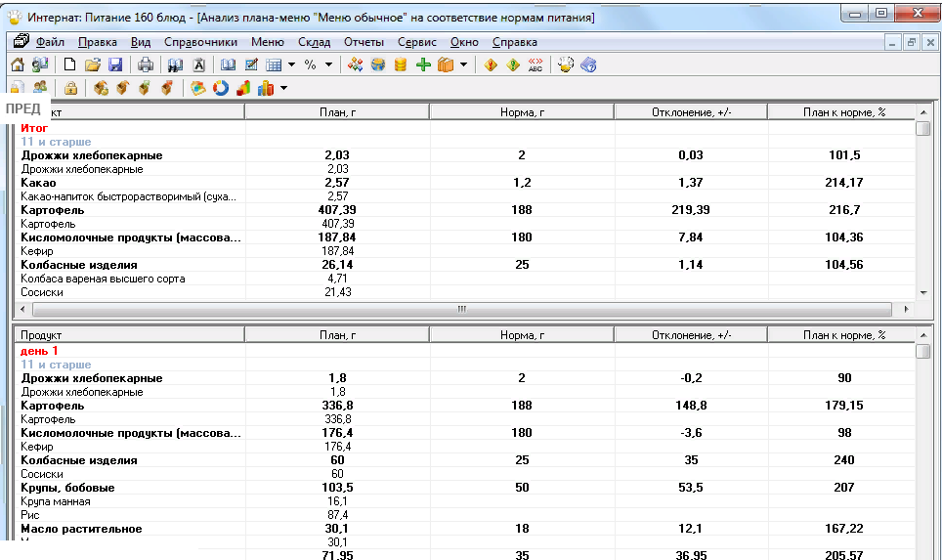
Task: Click the Home icon in the toolbar
Action: tap(17, 65)
